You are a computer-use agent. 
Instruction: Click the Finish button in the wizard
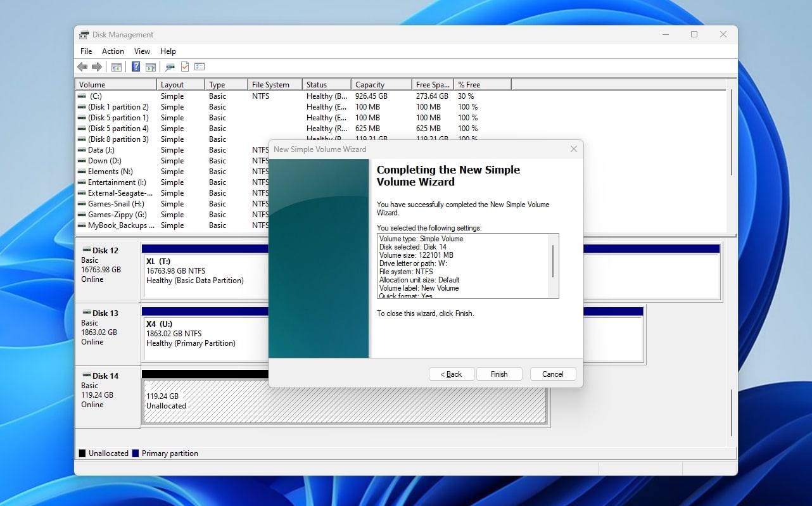point(499,374)
